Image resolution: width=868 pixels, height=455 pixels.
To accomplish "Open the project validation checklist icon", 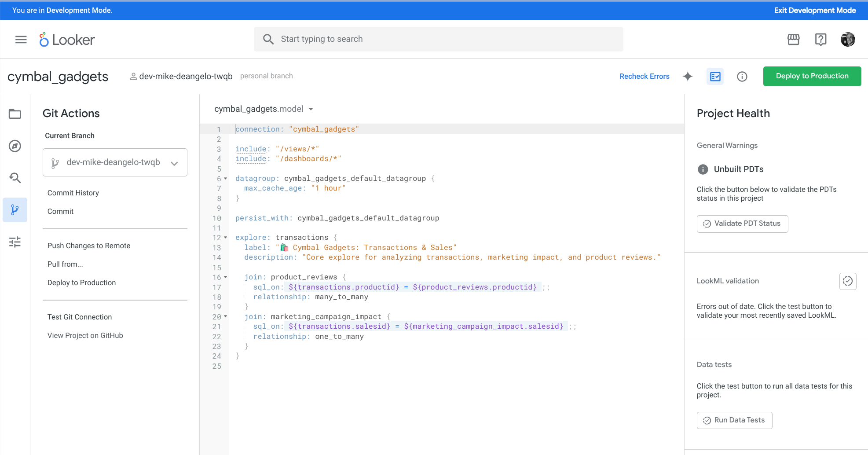I will point(715,76).
